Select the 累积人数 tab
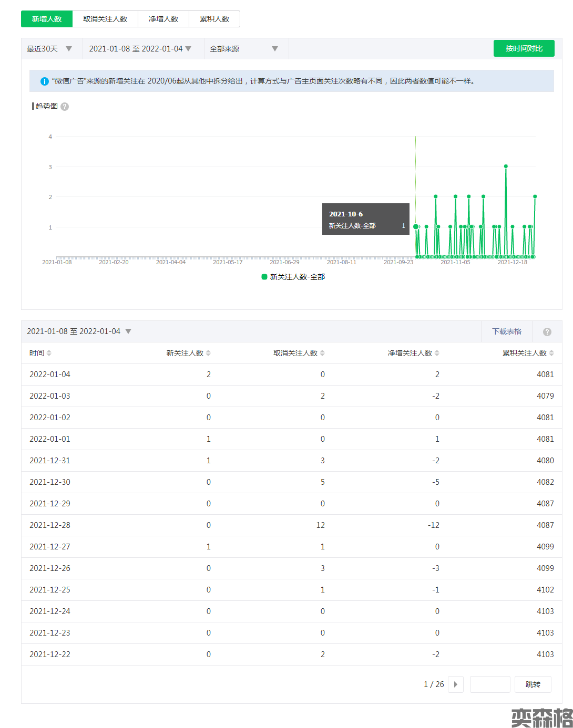 click(x=214, y=19)
